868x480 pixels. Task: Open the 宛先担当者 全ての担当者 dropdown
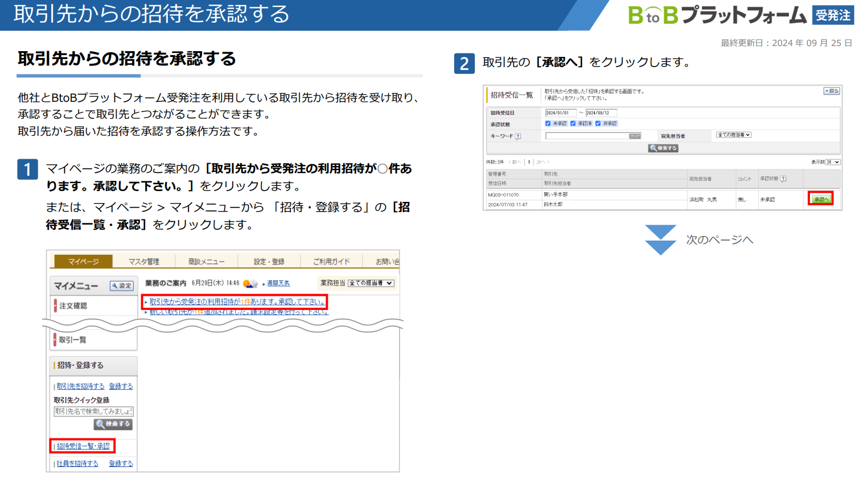pos(734,135)
